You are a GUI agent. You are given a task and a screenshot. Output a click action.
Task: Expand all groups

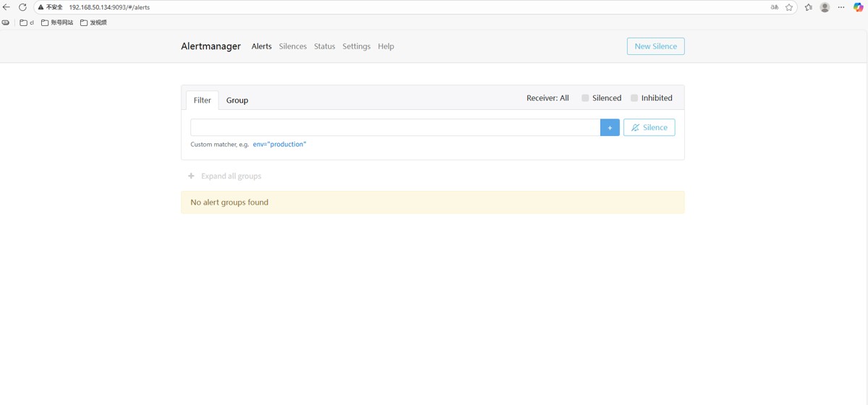coord(231,176)
